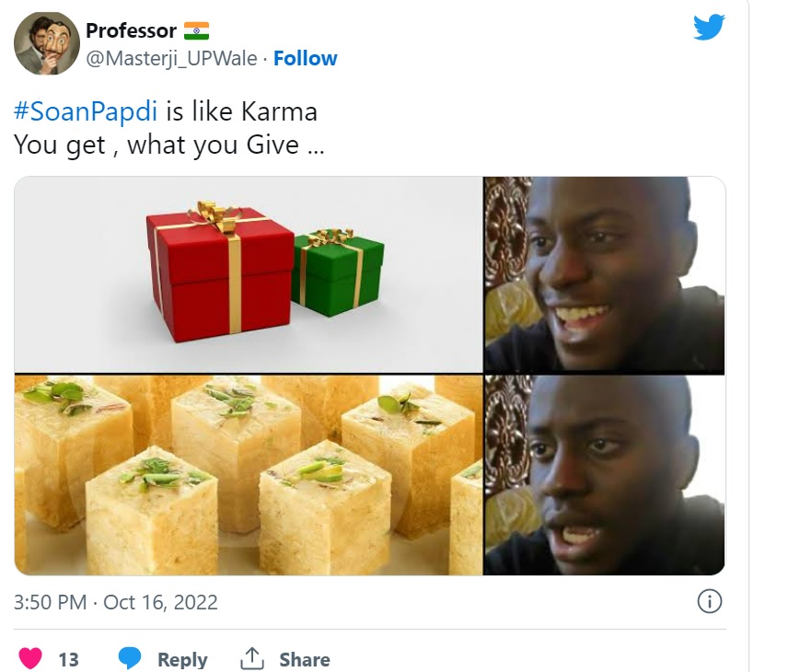Open the 3:50 PM Oct 16, 2022 timestamp
The height and width of the screenshot is (672, 789).
116,602
